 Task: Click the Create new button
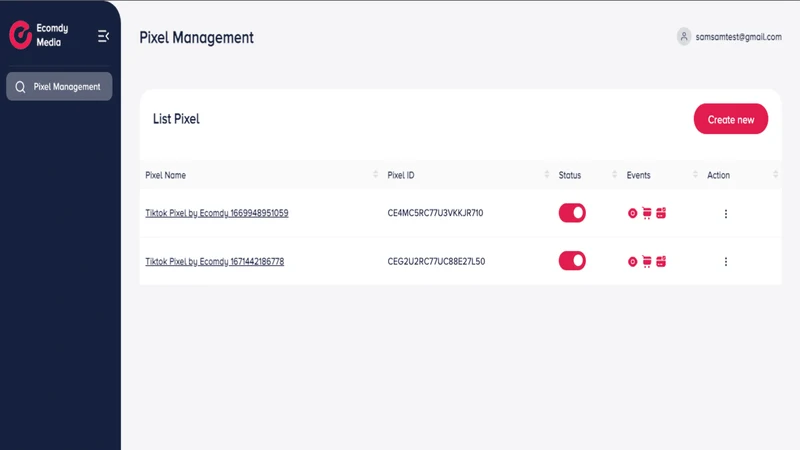731,119
